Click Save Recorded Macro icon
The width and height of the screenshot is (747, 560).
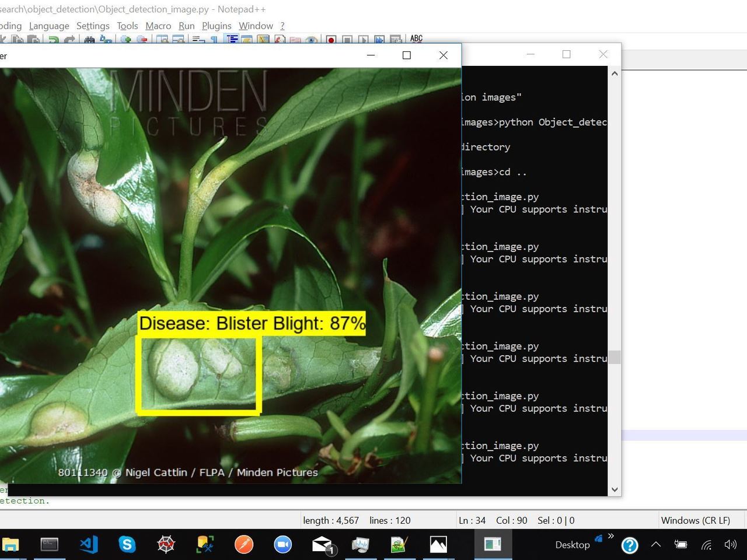click(396, 40)
